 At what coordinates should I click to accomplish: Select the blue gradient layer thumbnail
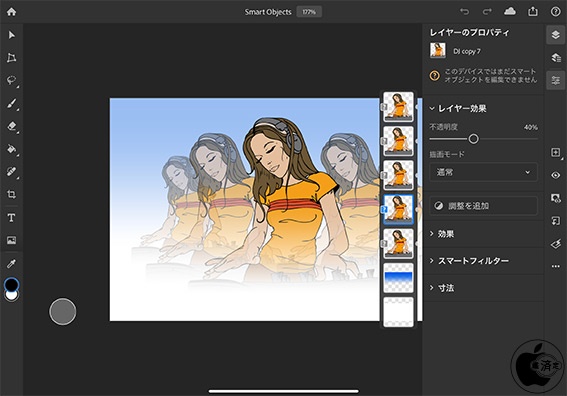pos(398,278)
